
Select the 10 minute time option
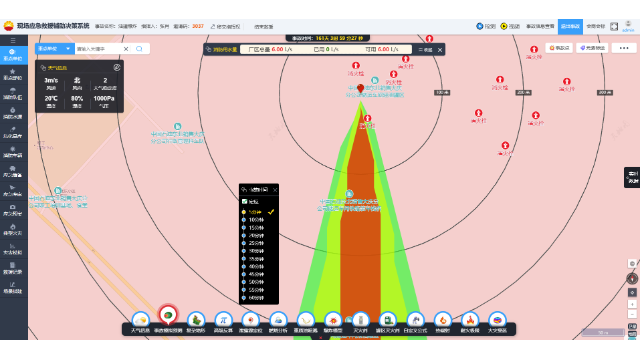click(x=254, y=220)
